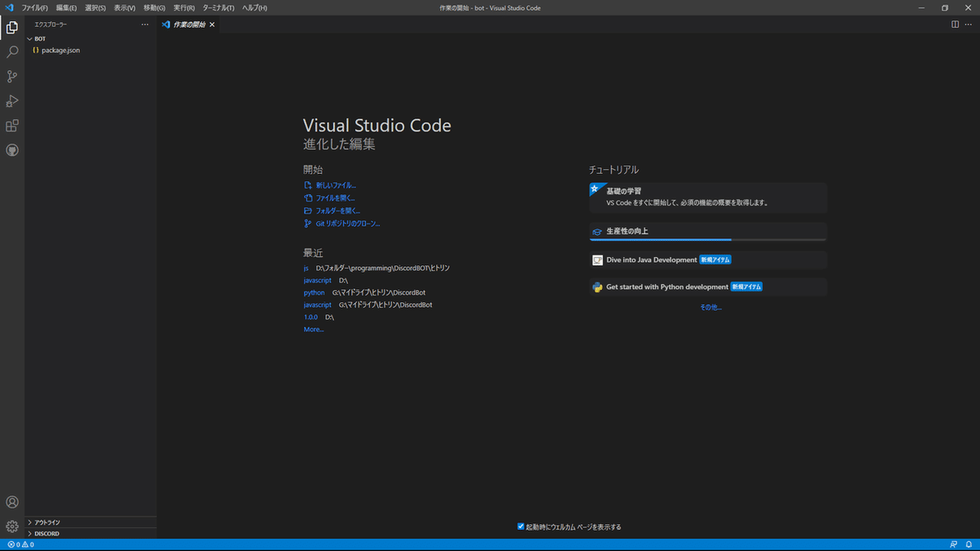Open the Search view icon
This screenshot has height=551, width=980.
coord(12,52)
